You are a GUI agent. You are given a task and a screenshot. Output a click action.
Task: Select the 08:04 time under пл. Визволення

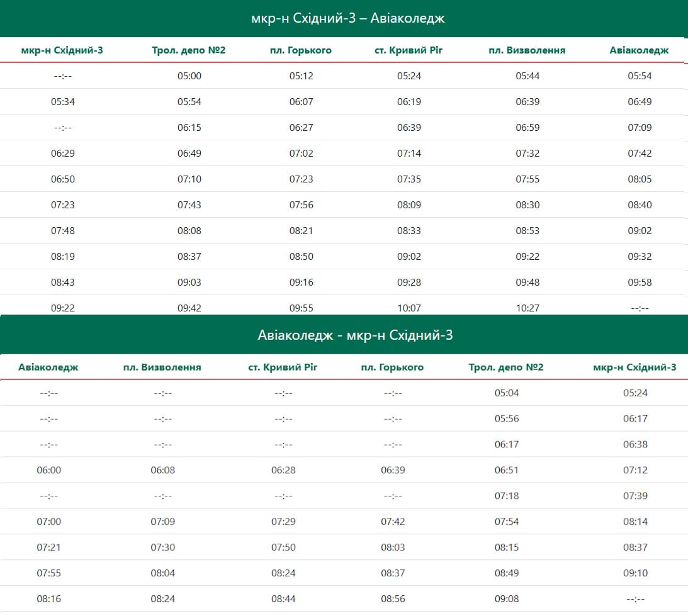(162, 573)
